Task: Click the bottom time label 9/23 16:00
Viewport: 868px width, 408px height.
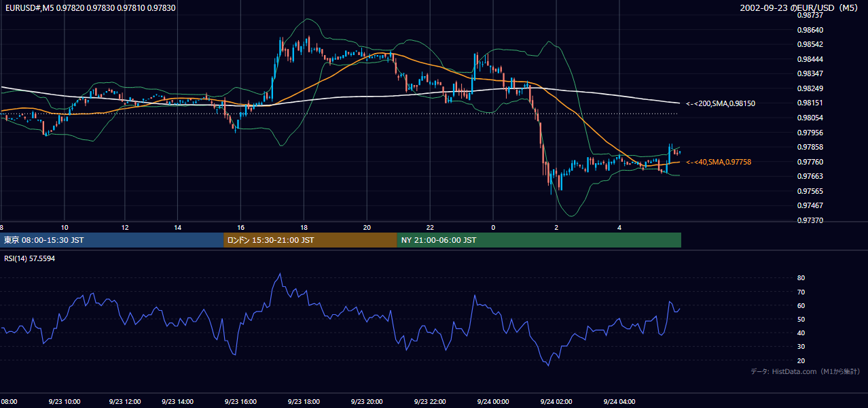Action: tap(239, 401)
